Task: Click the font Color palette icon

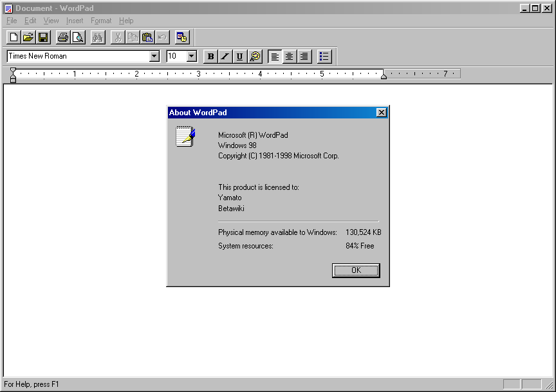Action: [x=255, y=57]
